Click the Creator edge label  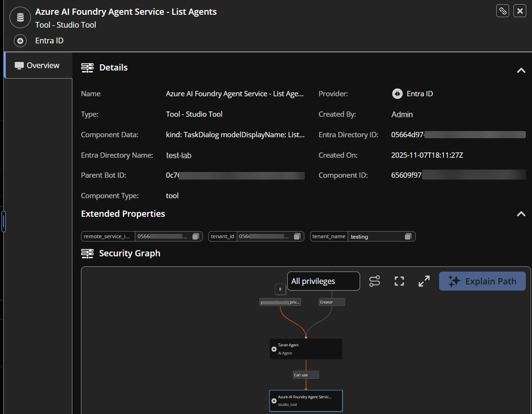(x=331, y=302)
